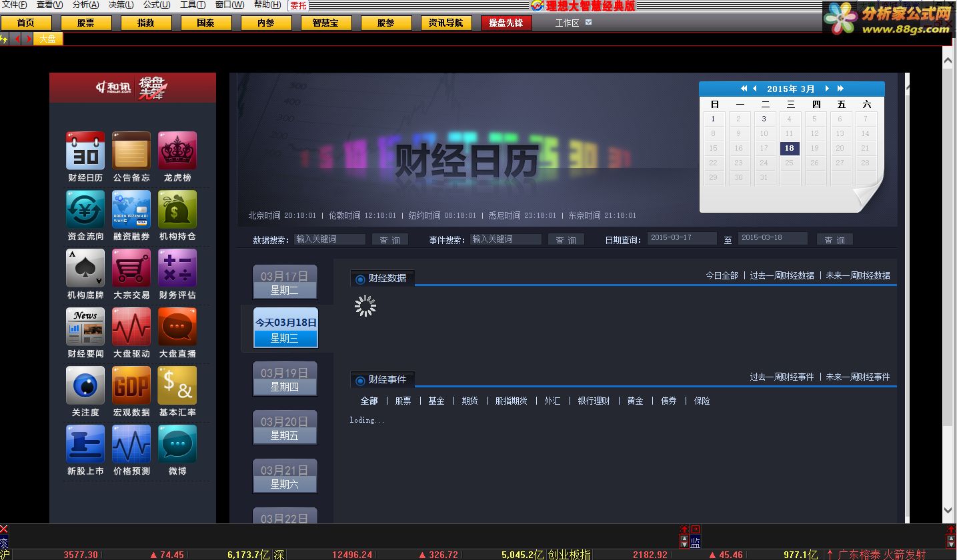Open the 微博 bubble icon
957x560 pixels.
click(x=177, y=444)
